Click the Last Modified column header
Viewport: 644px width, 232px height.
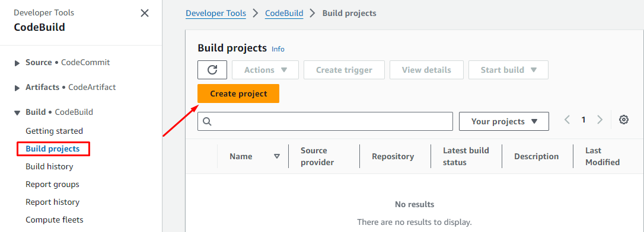point(602,156)
